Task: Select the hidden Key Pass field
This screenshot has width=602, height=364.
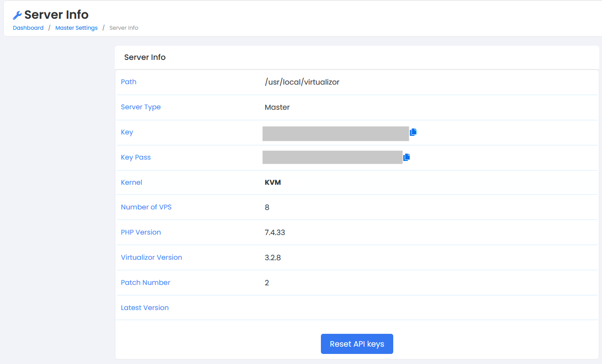Action: click(x=332, y=157)
